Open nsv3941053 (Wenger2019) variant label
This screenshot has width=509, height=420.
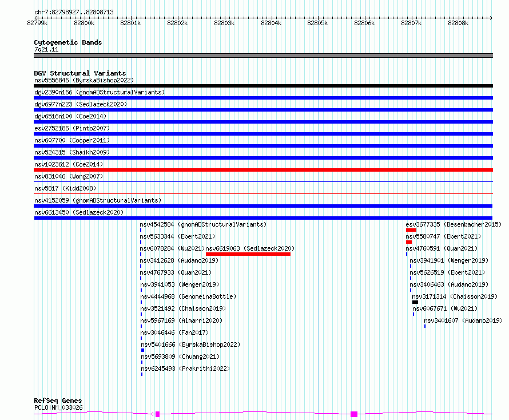180,284
